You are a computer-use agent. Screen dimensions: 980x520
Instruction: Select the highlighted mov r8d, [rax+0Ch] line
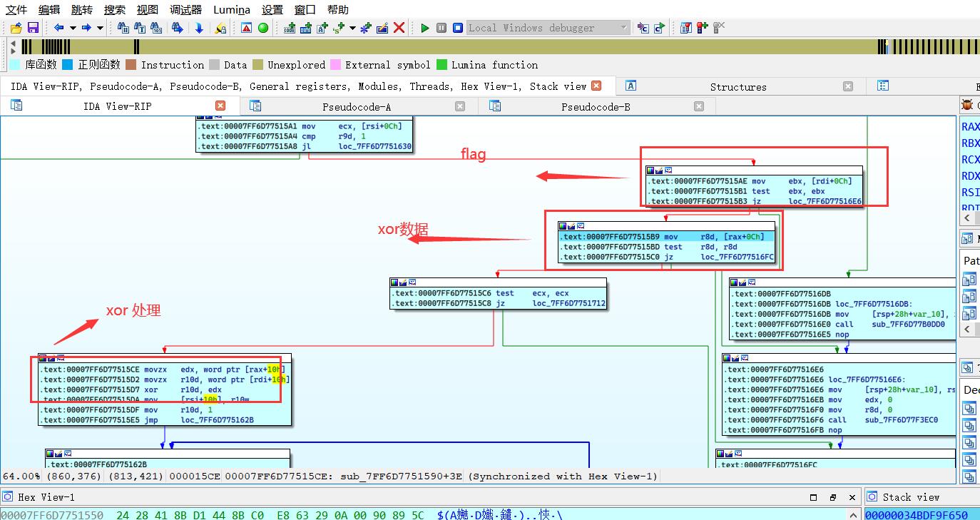pyautogui.click(x=665, y=237)
